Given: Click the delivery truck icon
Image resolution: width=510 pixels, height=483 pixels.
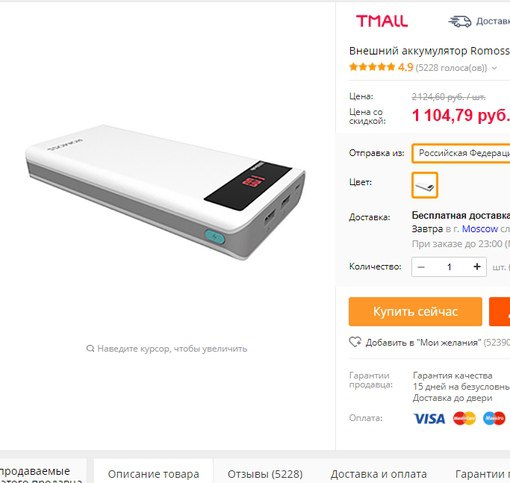Looking at the screenshot, I should (460, 21).
